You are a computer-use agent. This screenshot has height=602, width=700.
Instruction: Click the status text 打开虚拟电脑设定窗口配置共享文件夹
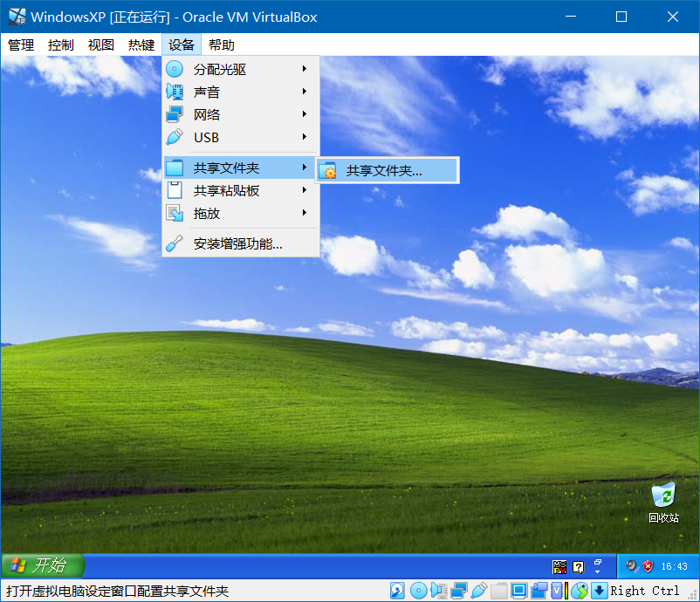tap(118, 591)
